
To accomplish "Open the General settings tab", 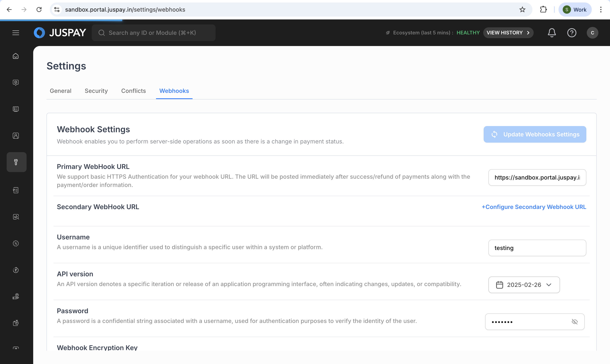I will (60, 91).
